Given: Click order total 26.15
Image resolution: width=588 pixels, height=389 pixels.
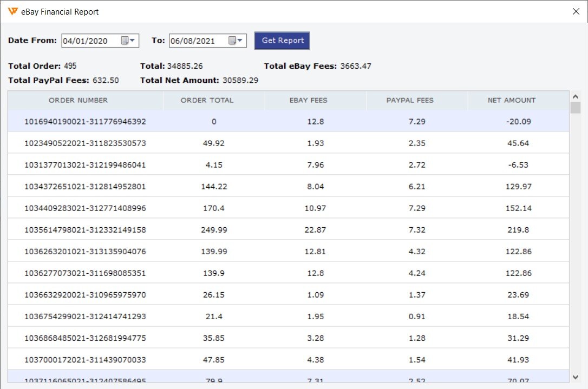Looking at the screenshot, I should click(214, 295).
